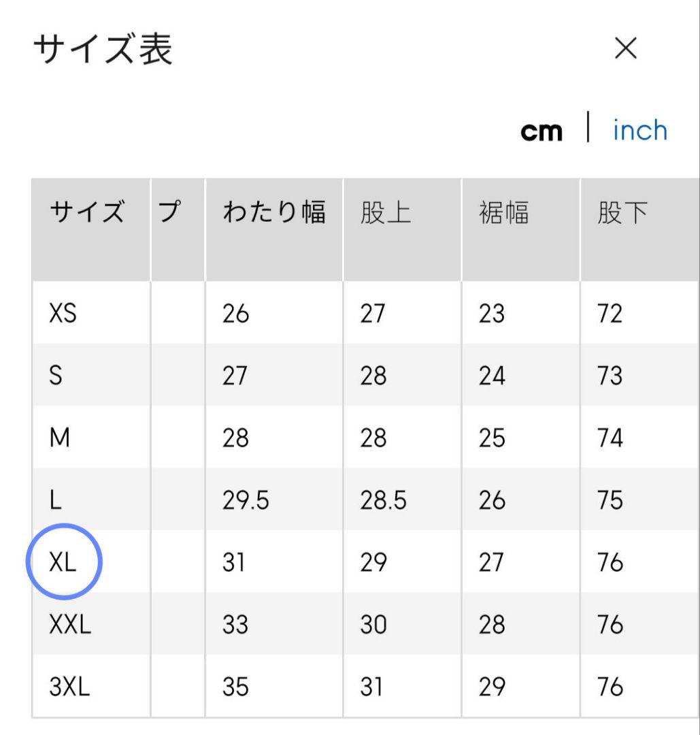
Task: Select the cm unit option
Action: pos(541,132)
